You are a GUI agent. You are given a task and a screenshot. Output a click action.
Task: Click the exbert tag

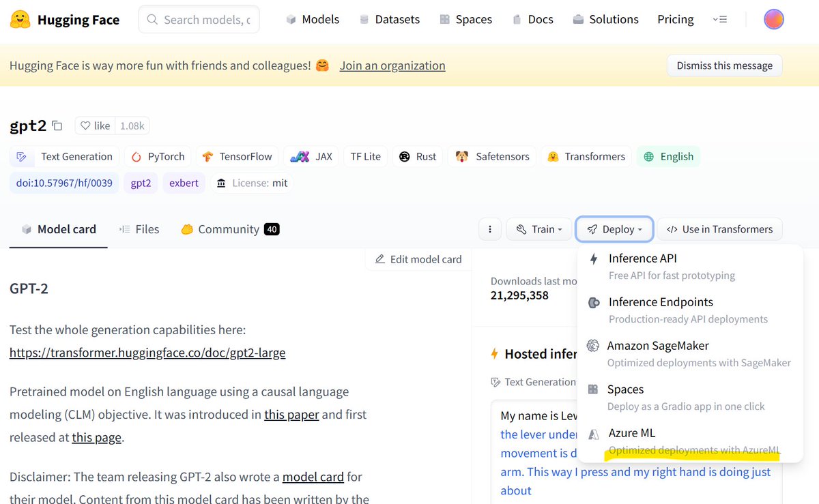184,183
